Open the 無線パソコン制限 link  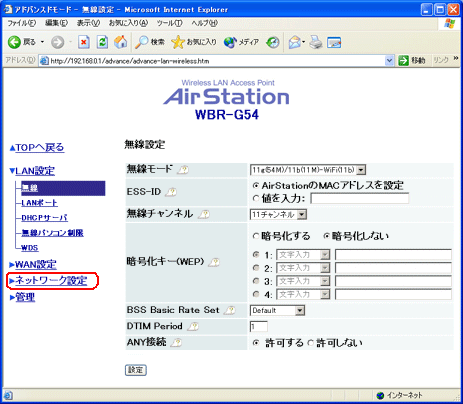(52, 233)
